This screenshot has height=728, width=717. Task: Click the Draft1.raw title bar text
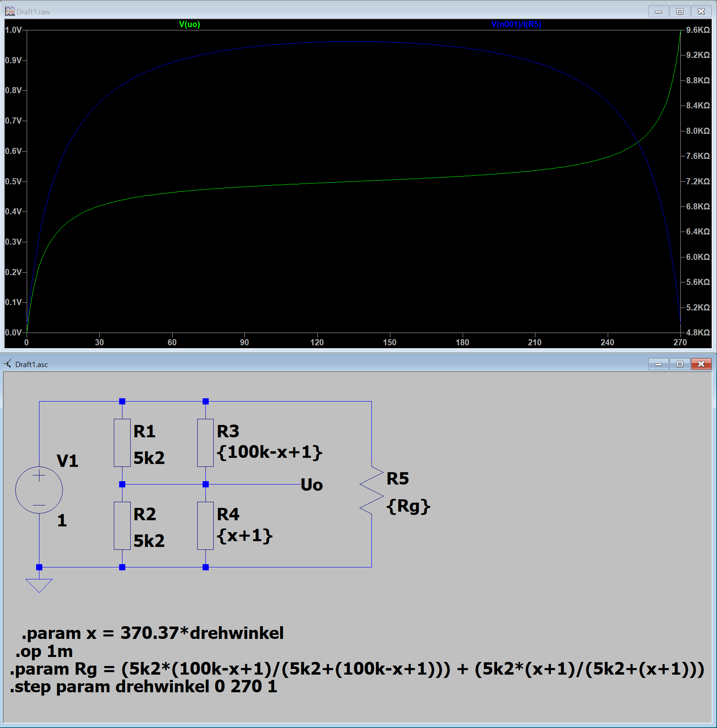(33, 12)
